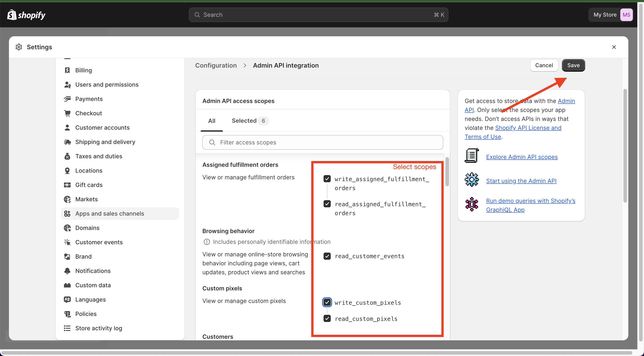Open Shipping and delivery settings

pos(120,142)
